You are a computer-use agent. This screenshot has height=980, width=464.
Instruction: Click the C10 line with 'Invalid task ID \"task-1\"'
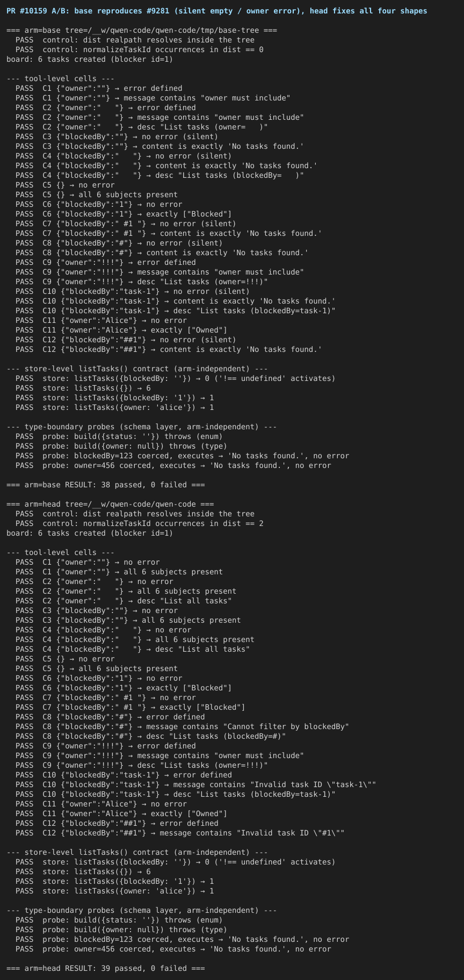coord(196,784)
